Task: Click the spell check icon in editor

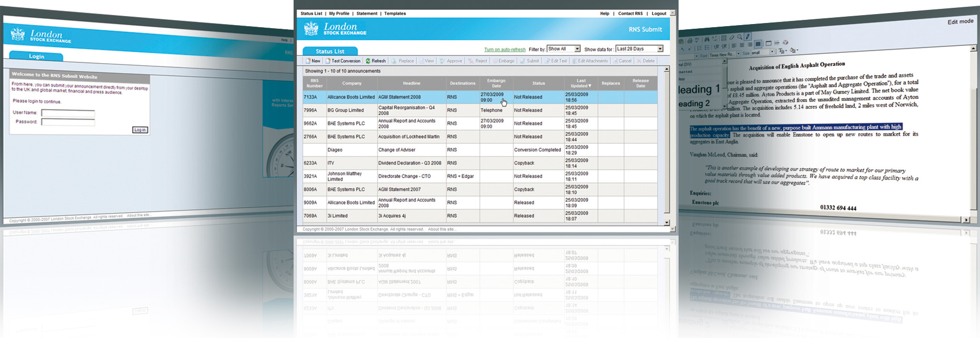Action: 697,40
